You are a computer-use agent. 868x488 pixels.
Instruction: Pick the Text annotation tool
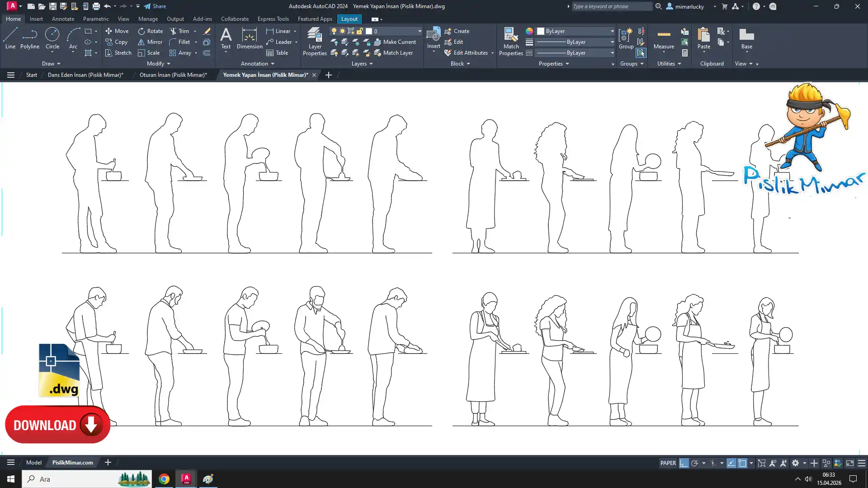click(226, 38)
